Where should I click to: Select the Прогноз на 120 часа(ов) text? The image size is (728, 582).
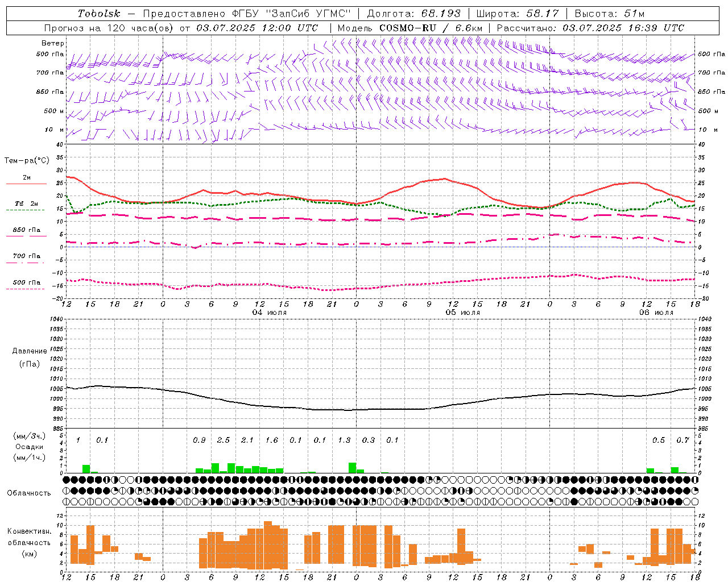109,28
